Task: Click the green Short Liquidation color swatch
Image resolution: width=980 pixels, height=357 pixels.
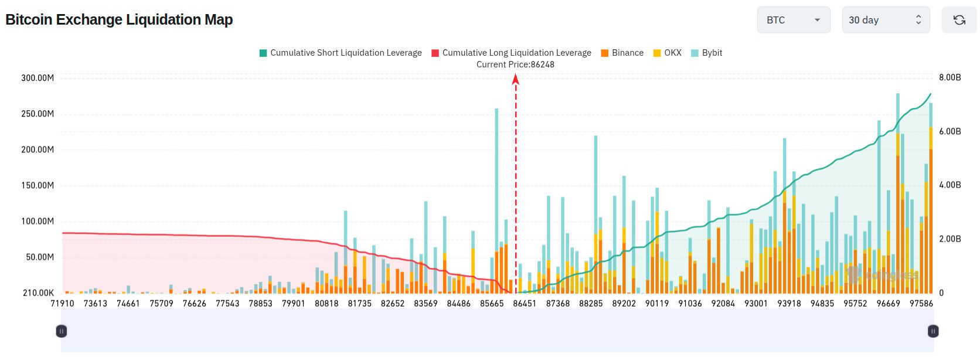Action: 263,53
